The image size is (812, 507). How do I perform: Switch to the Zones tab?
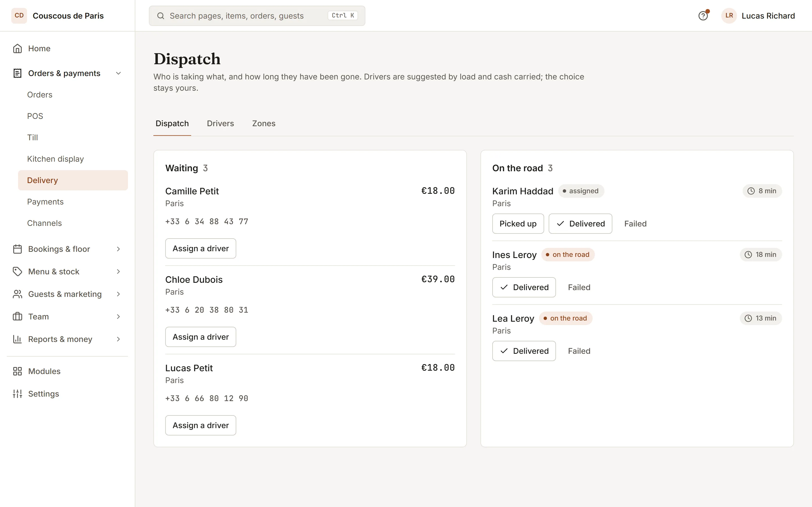pyautogui.click(x=264, y=123)
